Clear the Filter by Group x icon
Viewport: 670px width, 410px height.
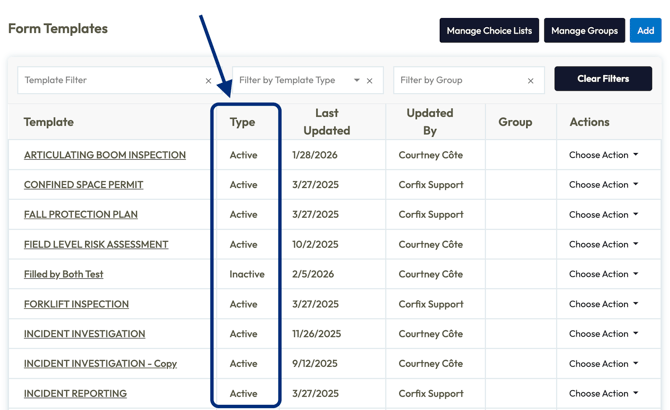pyautogui.click(x=530, y=81)
